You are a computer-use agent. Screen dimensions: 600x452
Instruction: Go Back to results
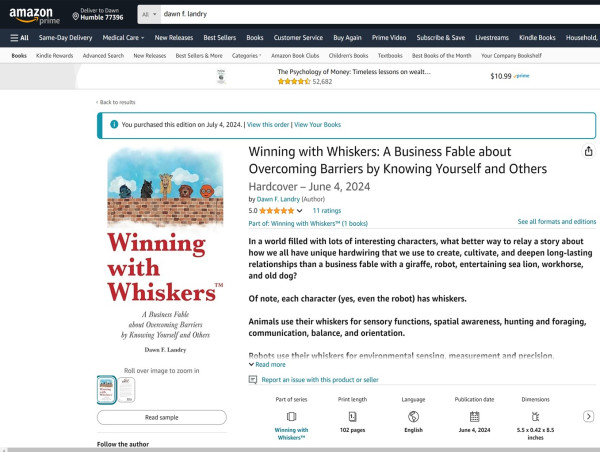116,102
